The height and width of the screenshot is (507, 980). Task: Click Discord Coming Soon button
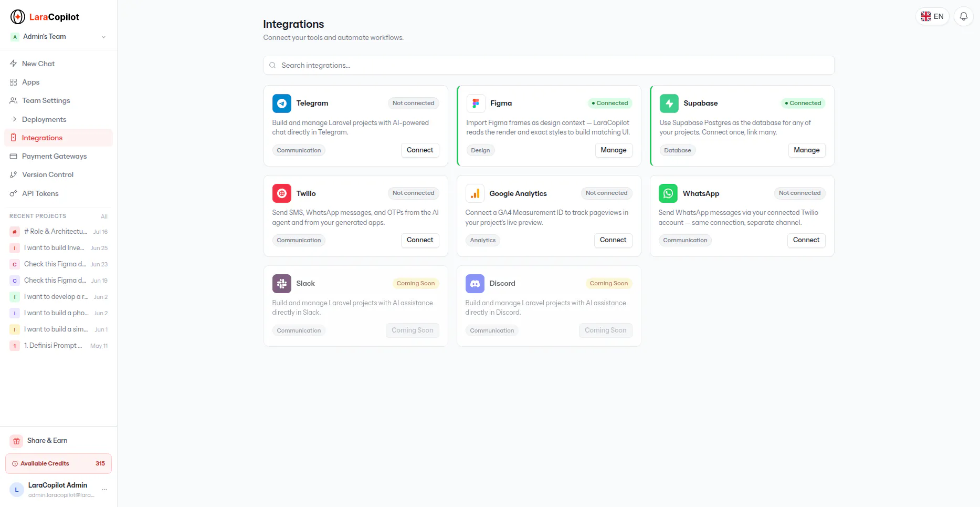[606, 330]
